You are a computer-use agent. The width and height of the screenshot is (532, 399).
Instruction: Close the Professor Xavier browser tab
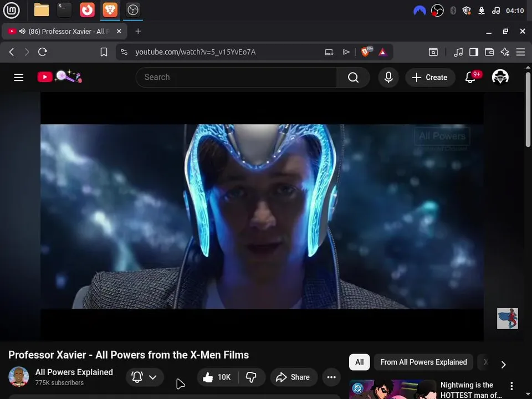tap(119, 31)
